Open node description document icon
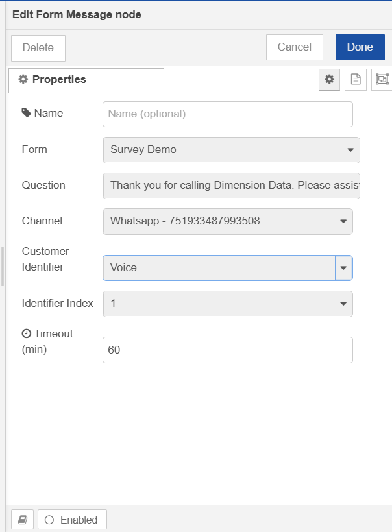 click(x=356, y=80)
